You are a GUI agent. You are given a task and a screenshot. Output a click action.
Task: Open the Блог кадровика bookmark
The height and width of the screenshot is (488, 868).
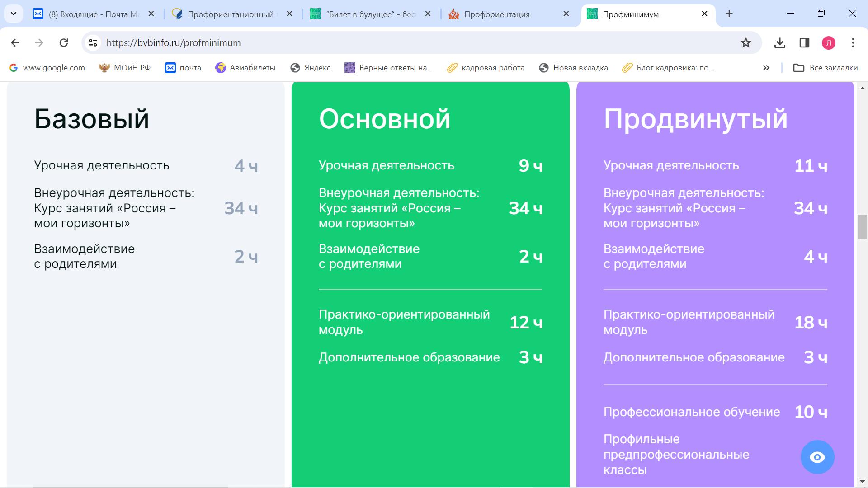[669, 68]
